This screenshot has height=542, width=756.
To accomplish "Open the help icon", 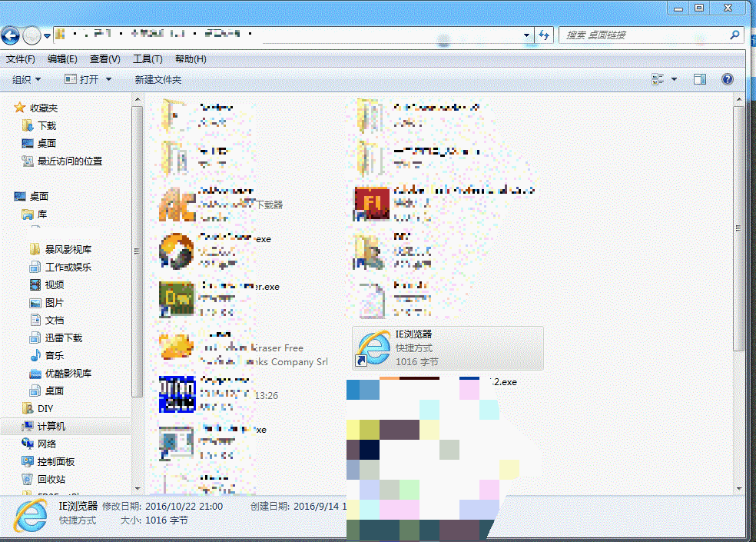I will (727, 79).
